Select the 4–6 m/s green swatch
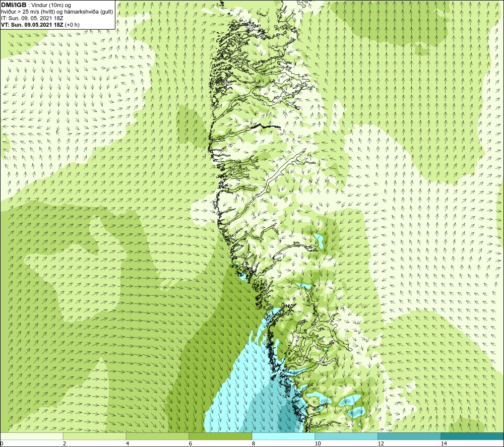 [x=157, y=436]
